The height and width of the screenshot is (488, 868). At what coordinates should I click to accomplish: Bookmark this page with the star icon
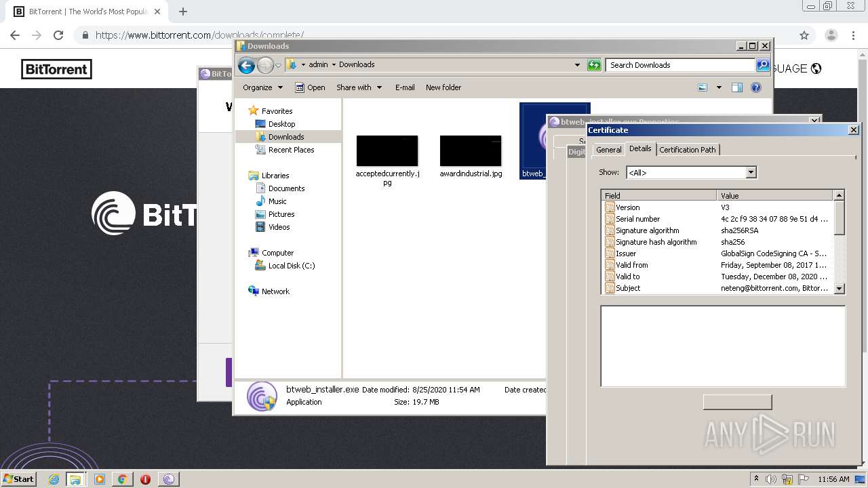coord(804,35)
